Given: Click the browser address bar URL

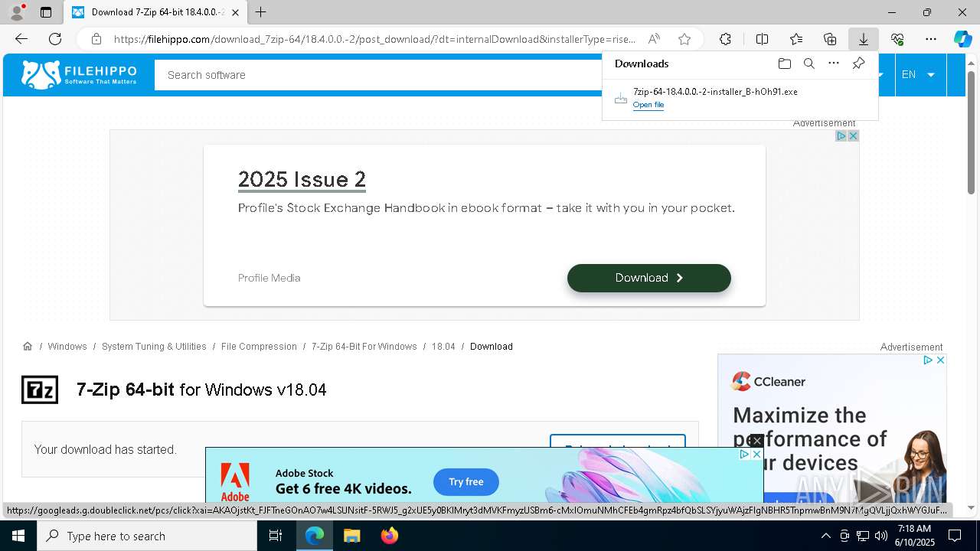Looking at the screenshot, I should point(374,39).
